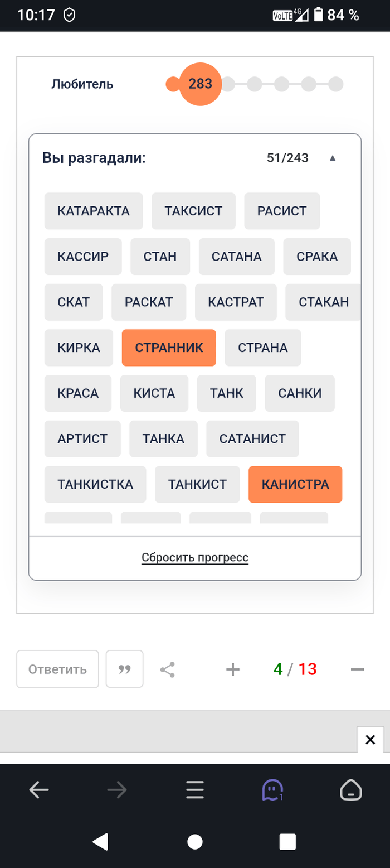Viewport: 390px width, 868px height.
Task: Tap the 283 score progress marker
Action: tap(200, 84)
